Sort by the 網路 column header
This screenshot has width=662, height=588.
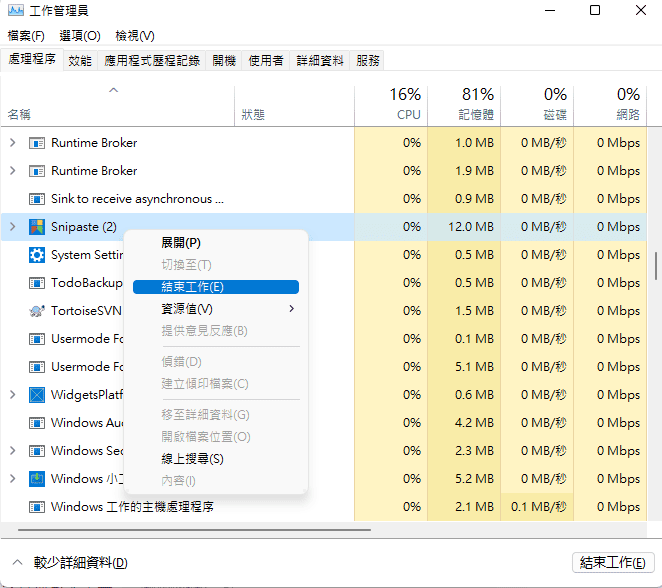pyautogui.click(x=610, y=105)
